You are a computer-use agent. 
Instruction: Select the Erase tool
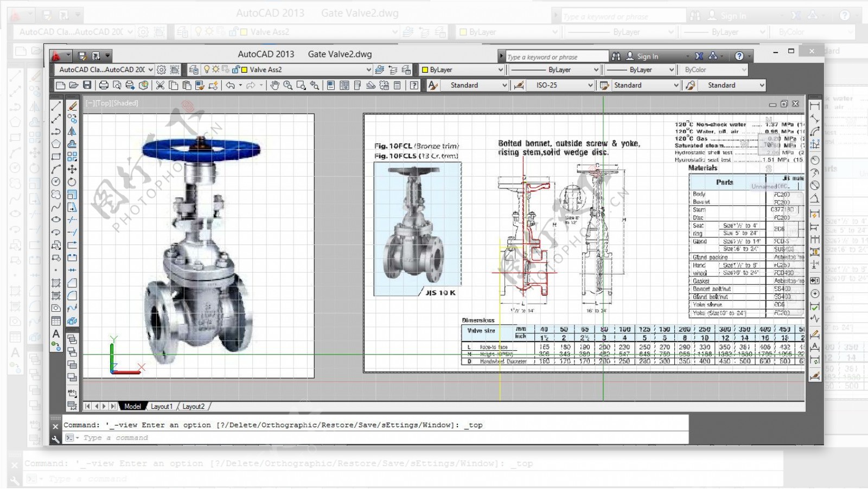(x=72, y=106)
